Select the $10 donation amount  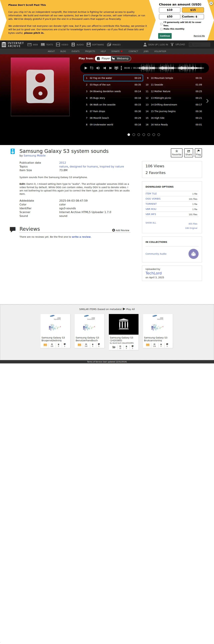[x=170, y=10]
